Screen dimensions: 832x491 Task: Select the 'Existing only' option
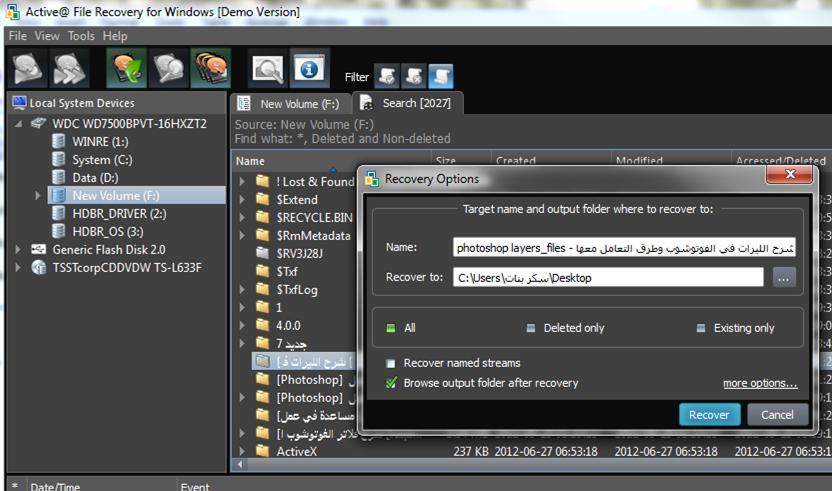701,328
